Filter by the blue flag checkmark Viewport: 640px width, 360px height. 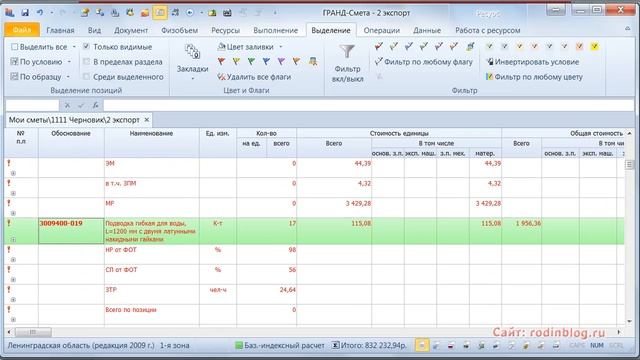coord(409,47)
